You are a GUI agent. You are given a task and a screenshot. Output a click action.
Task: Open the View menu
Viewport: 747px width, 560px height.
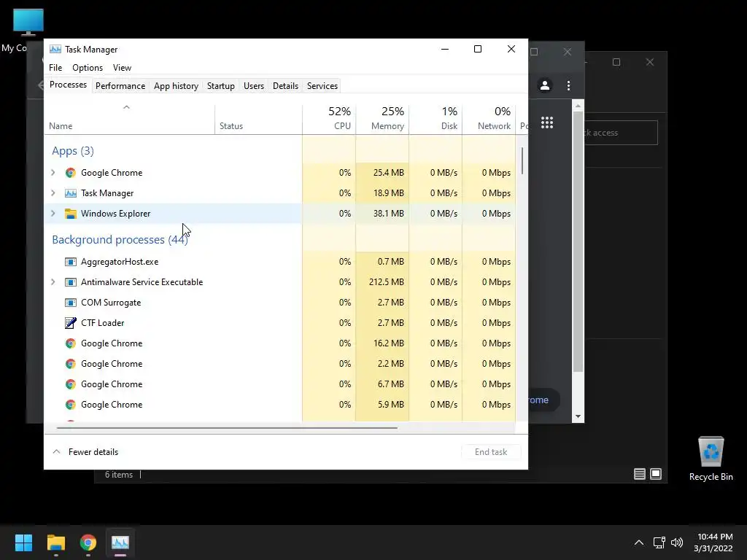point(122,68)
